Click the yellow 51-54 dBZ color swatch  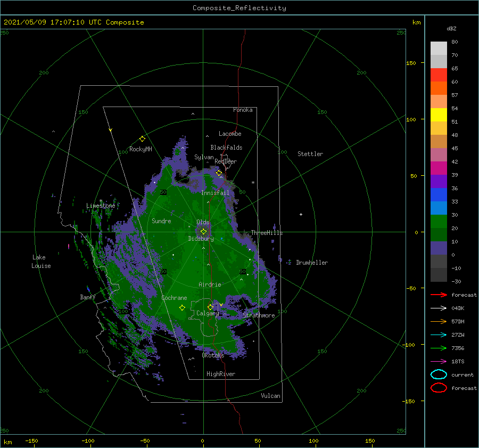(x=439, y=115)
